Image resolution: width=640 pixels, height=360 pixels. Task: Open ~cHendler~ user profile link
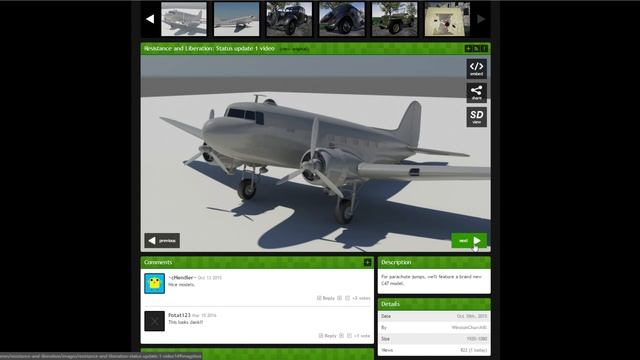pos(182,278)
